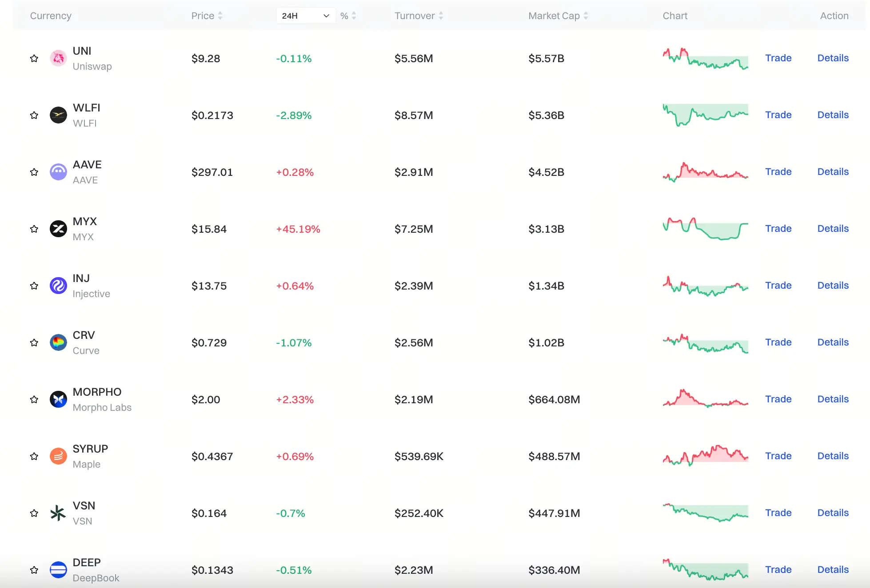The image size is (870, 588).
Task: Toggle the WLFI favorite star
Action: [34, 115]
